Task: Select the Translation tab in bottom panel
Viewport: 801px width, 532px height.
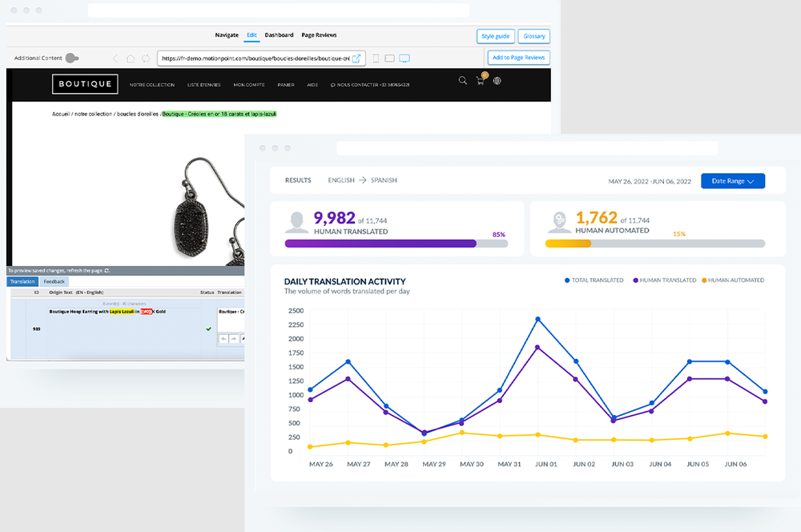Action: 22,281
